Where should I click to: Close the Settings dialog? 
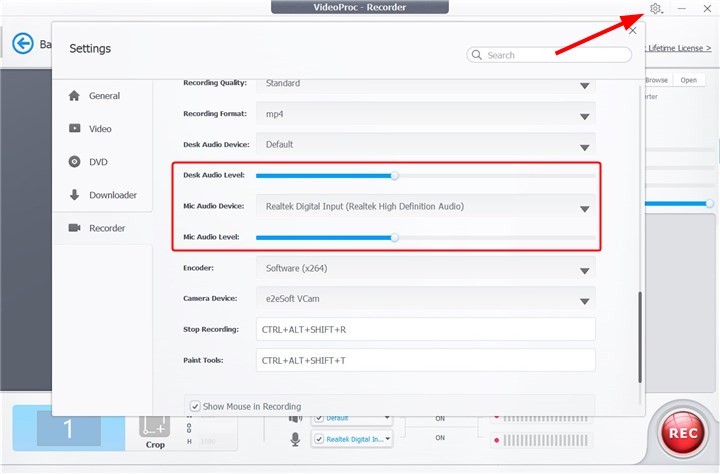click(632, 31)
